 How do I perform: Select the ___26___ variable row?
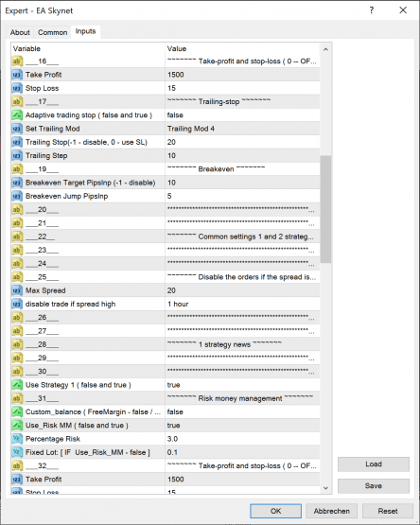[x=166, y=318]
